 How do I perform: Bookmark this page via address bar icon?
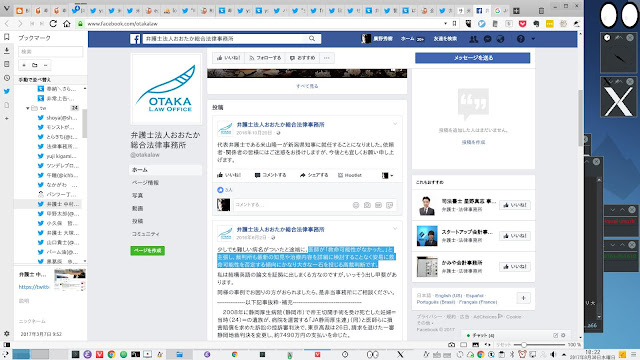[x=454, y=24]
